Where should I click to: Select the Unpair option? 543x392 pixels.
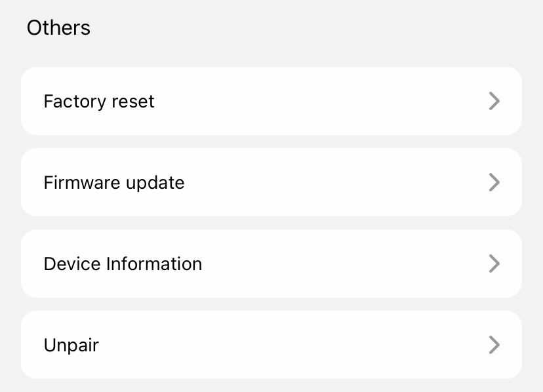pyautogui.click(x=271, y=345)
